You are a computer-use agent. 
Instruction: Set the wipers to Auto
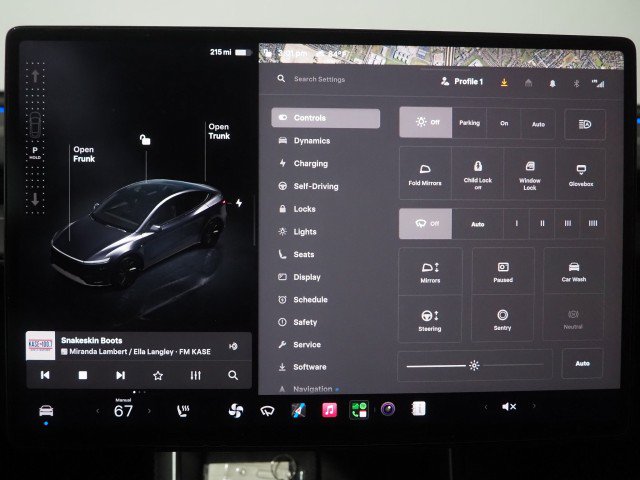[478, 224]
